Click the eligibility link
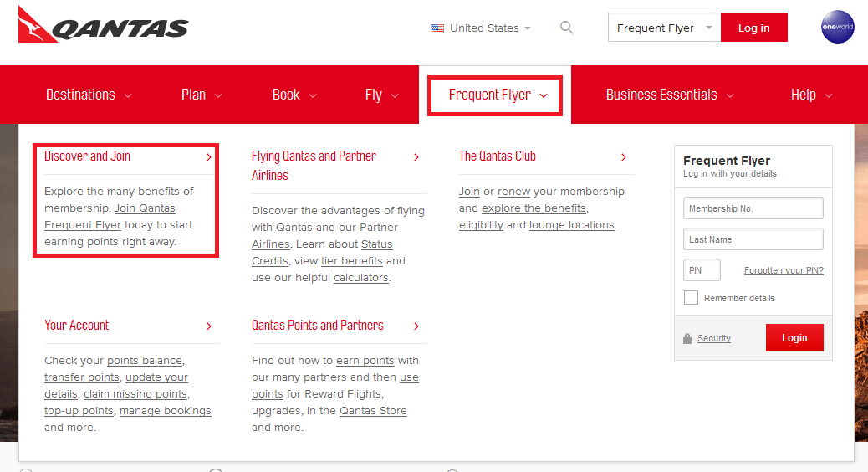The height and width of the screenshot is (472, 868). (481, 225)
